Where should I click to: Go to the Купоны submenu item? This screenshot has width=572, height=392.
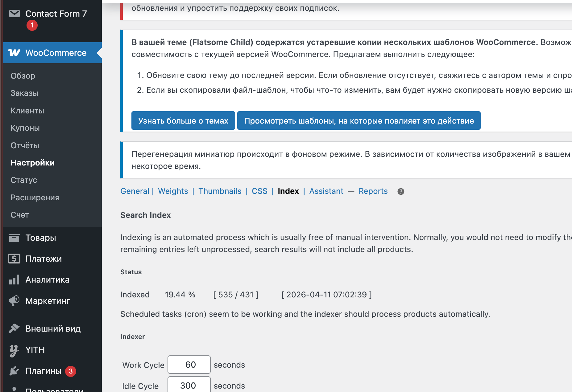pyautogui.click(x=25, y=128)
